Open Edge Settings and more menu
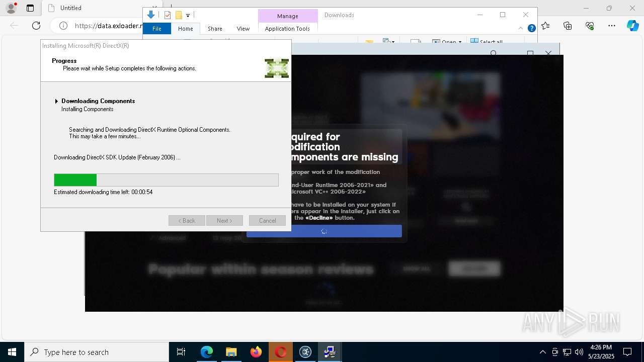This screenshot has width=644, height=362. pyautogui.click(x=612, y=26)
